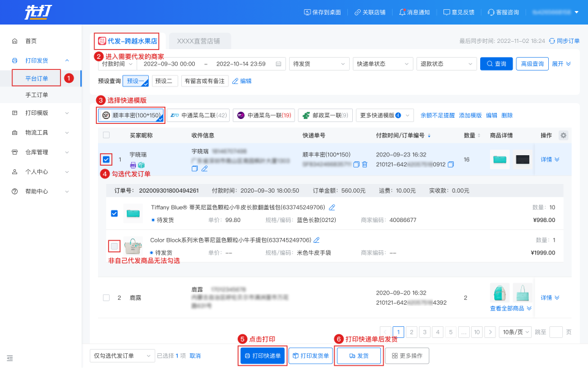Click the 打印快递单 button
The height and width of the screenshot is (368, 588).
point(262,356)
